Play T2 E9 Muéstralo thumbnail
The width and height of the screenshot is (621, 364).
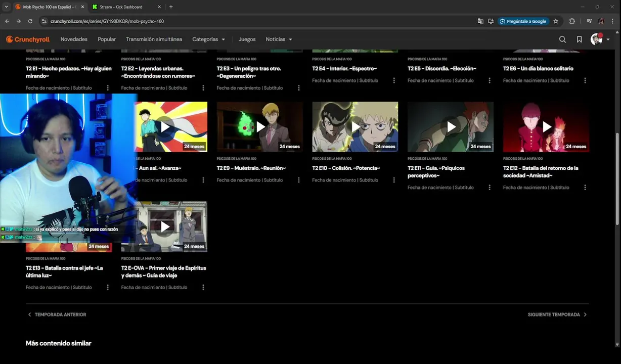pyautogui.click(x=260, y=127)
